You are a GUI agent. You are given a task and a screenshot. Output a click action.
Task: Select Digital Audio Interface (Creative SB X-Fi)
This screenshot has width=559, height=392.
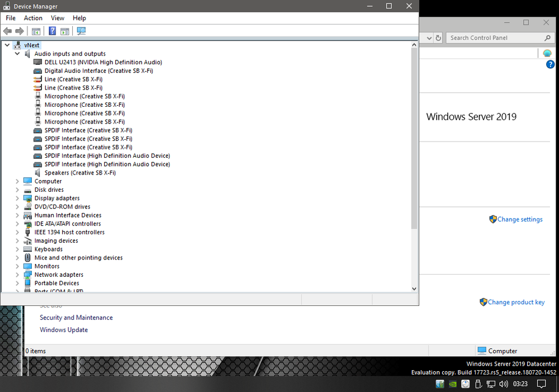coord(98,71)
